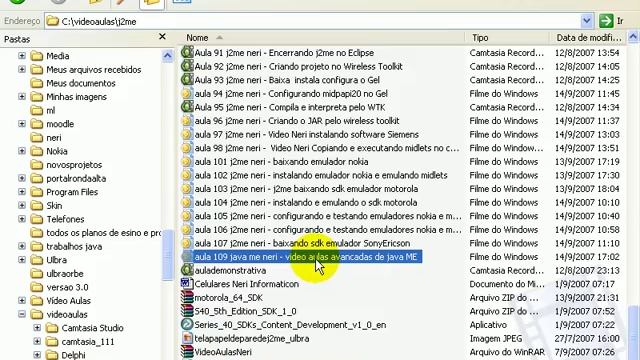Image resolution: width=640 pixels, height=360 pixels.
Task: Click the address field path C:\videoaulas\j2me
Action: coord(99,22)
